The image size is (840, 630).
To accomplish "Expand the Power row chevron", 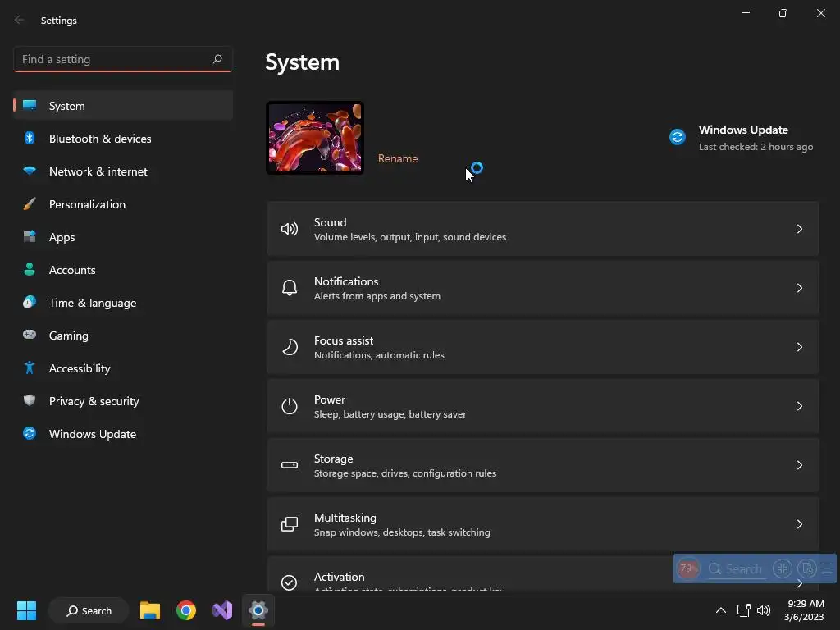I will click(x=799, y=406).
